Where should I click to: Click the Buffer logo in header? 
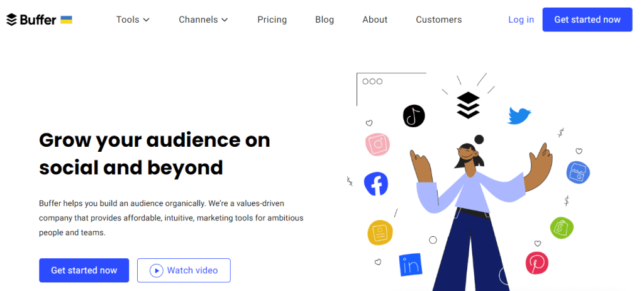tap(31, 20)
